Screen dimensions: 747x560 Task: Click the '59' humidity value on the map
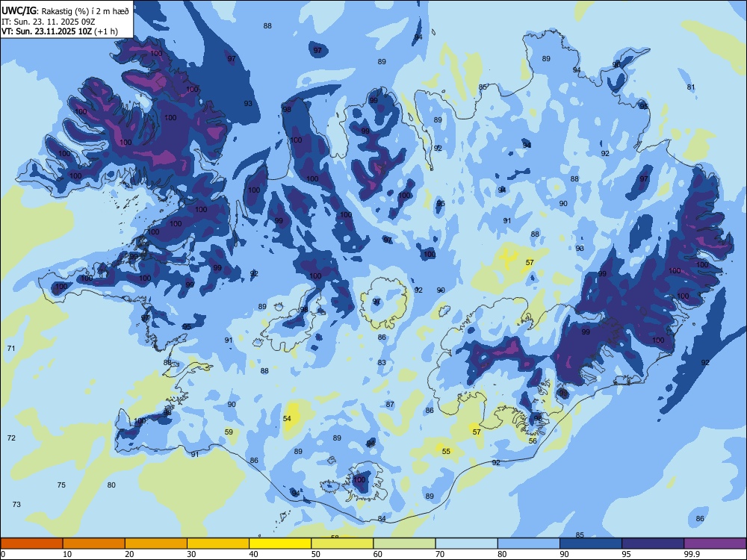(229, 432)
